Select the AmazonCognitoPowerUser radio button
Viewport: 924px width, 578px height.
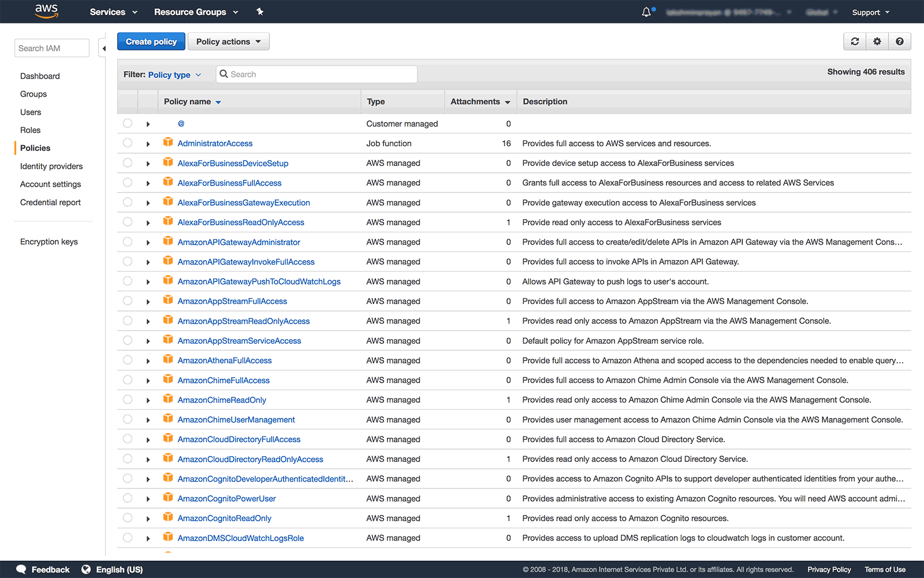[127, 498]
